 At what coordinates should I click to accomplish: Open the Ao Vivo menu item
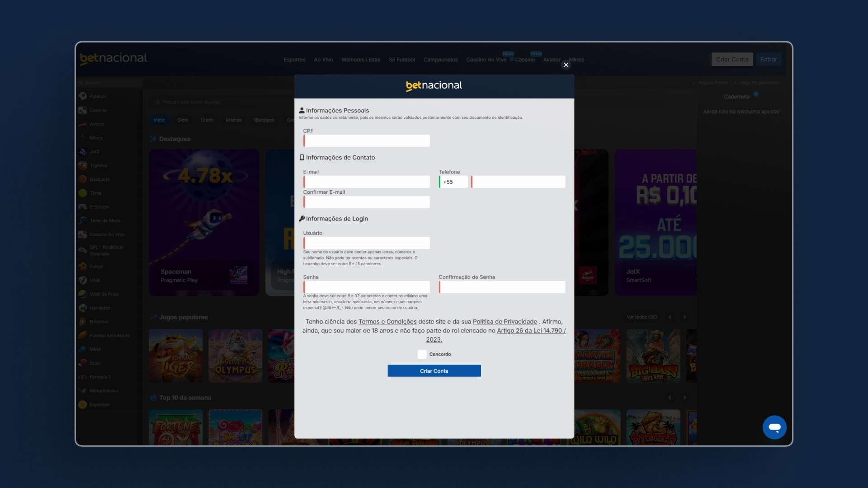pyautogui.click(x=323, y=60)
